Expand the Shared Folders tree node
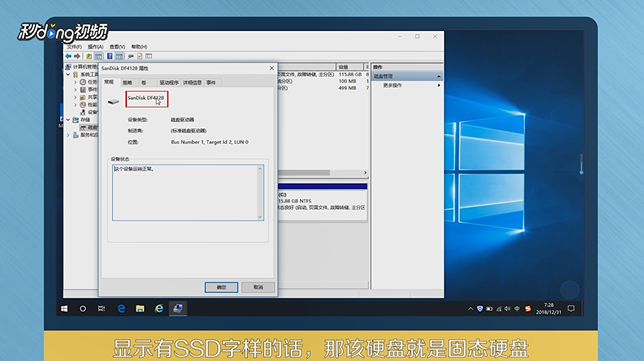Image resolution: width=644 pixels, height=361 pixels. pyautogui.click(x=76, y=97)
